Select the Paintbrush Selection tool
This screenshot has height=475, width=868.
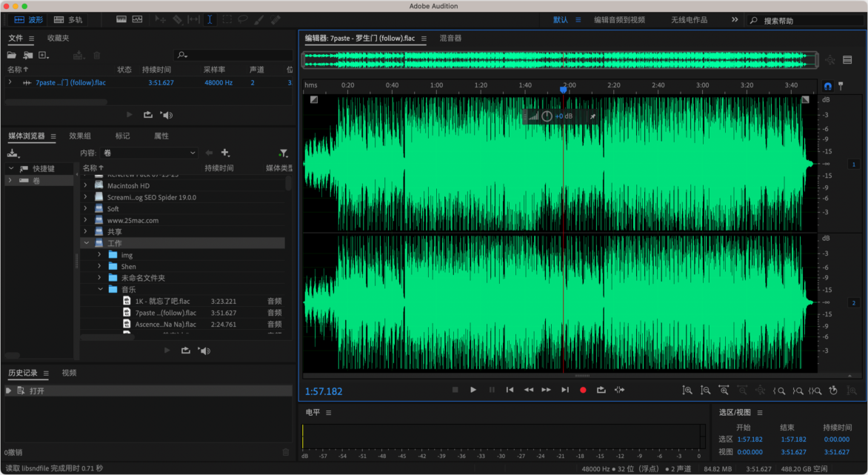coord(259,19)
